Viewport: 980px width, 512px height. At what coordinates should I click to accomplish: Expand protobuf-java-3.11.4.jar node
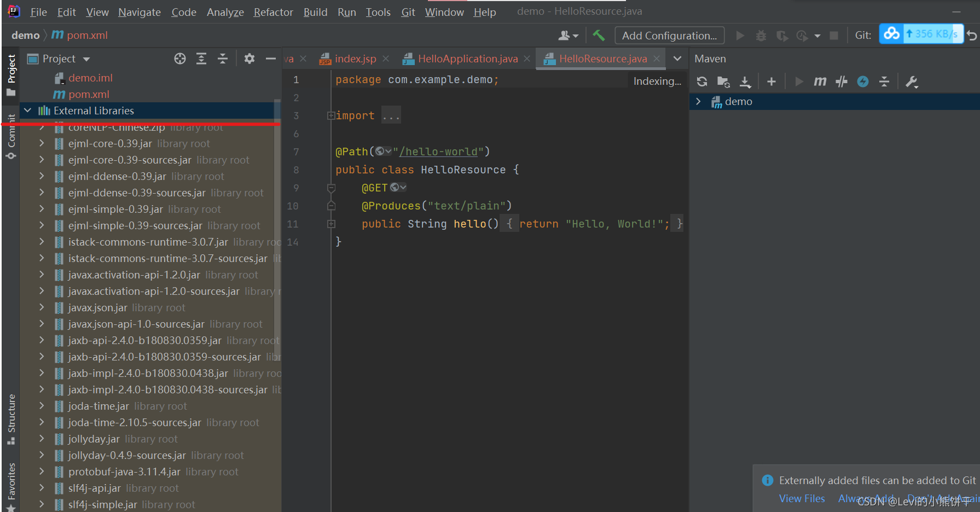click(x=42, y=472)
